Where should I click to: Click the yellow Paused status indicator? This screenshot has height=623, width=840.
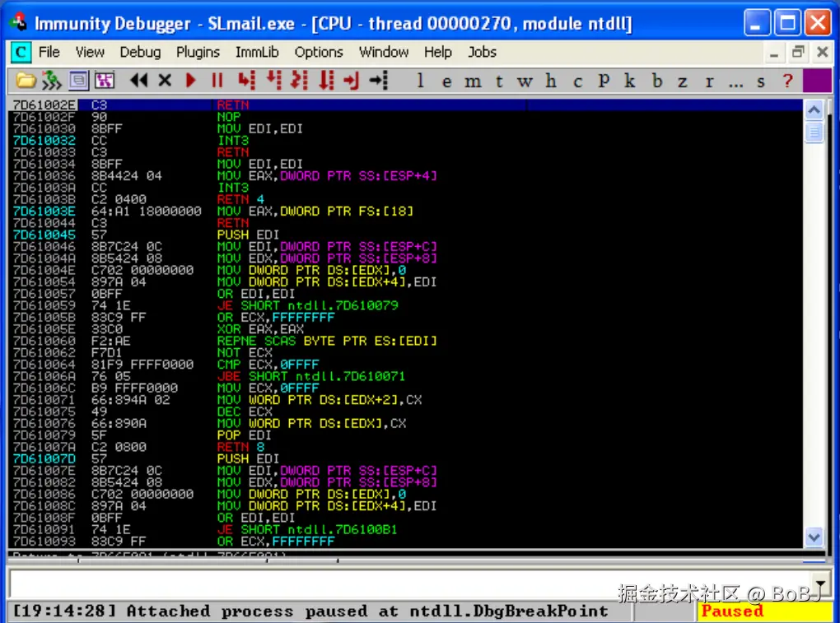[x=764, y=611]
